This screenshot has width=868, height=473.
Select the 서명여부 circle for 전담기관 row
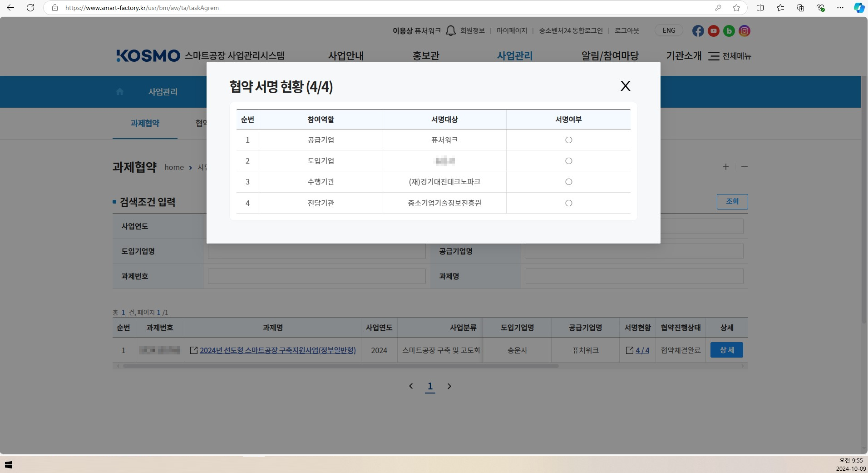(569, 203)
